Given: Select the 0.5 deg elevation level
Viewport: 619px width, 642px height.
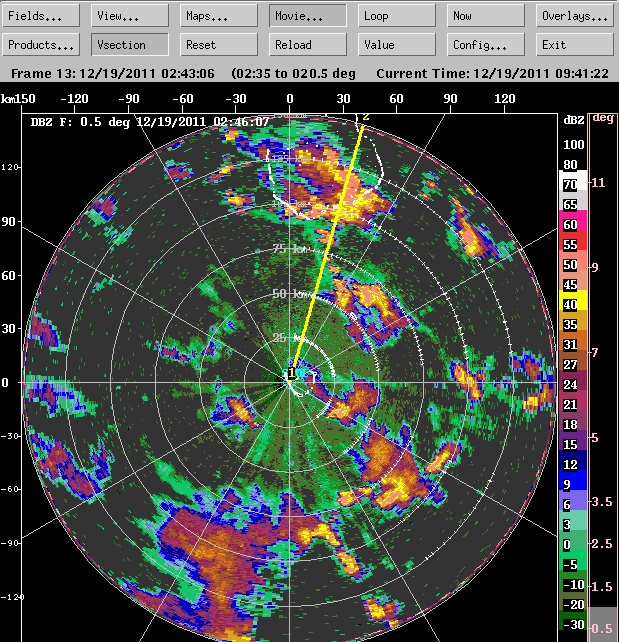Looking at the screenshot, I should click(x=603, y=628).
